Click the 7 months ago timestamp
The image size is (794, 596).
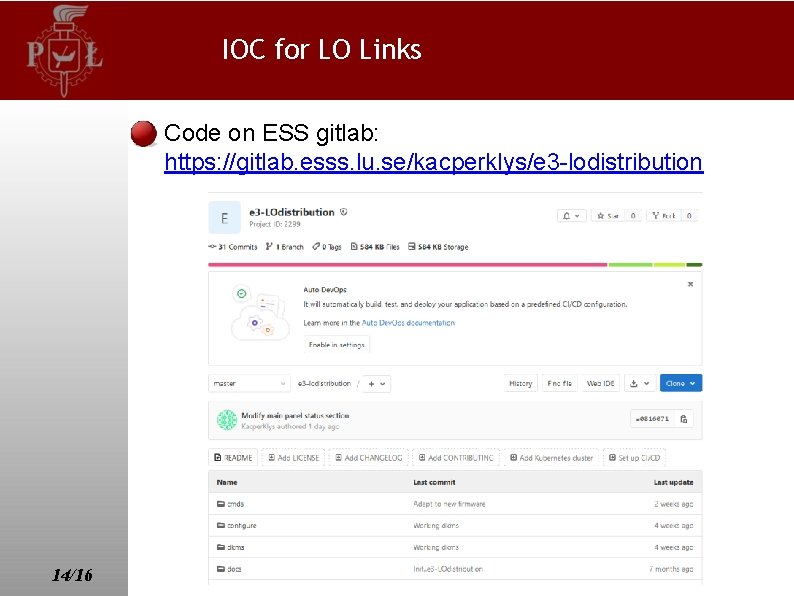[671, 569]
